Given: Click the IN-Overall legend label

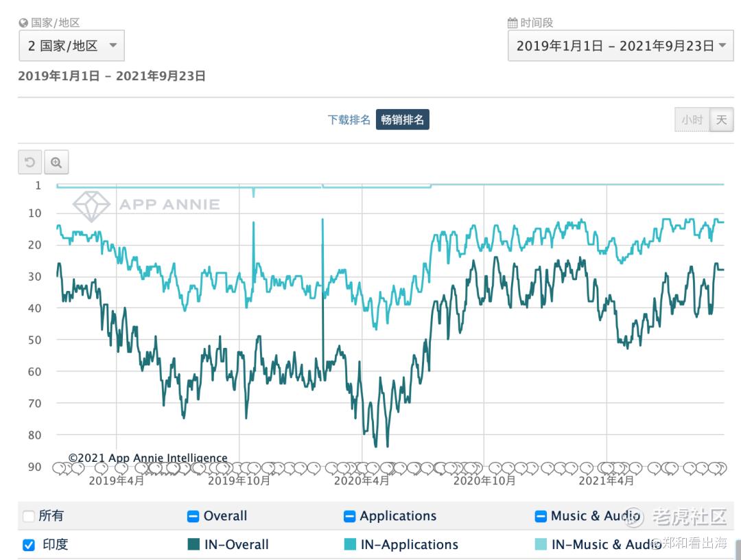Looking at the screenshot, I should tap(236, 544).
